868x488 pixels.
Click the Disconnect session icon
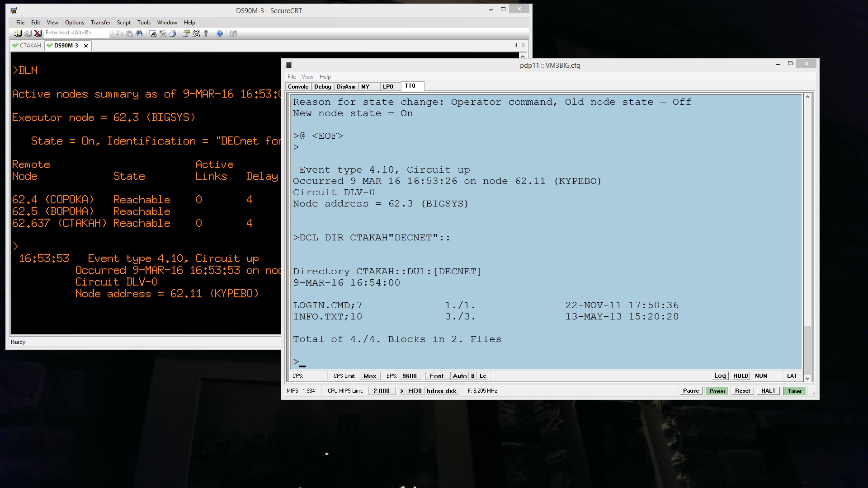click(38, 33)
